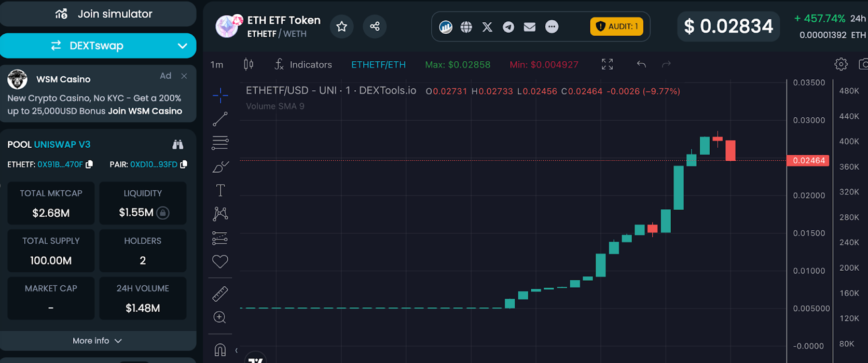868x363 pixels.
Task: Expand the DEXTswap dropdown chevron
Action: click(x=183, y=46)
